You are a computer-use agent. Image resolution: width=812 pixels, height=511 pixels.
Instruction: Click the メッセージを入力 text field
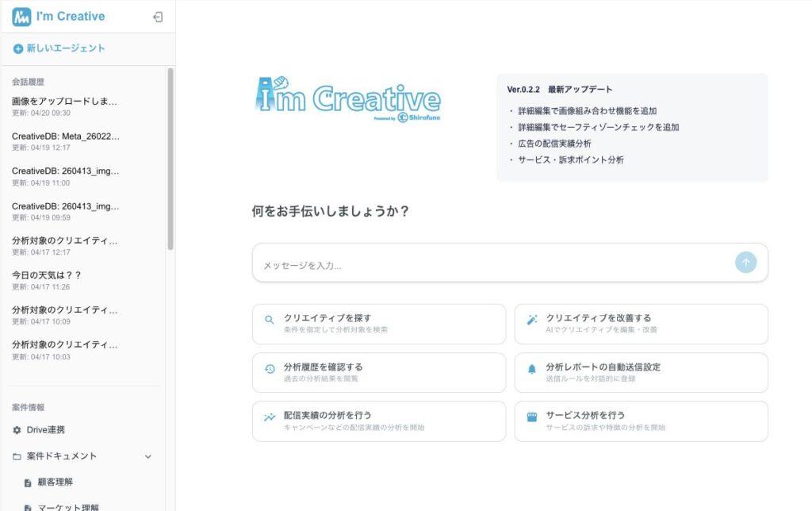tap(492, 265)
